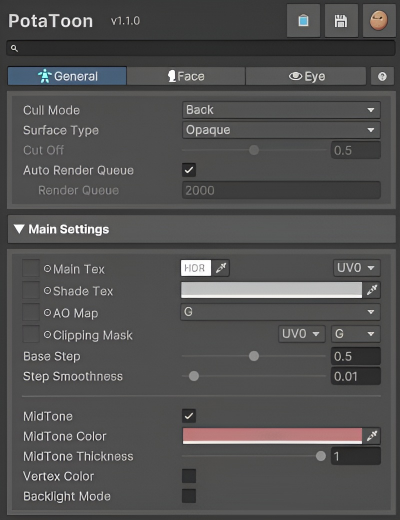Click the PotaToon title text
Screen dimensions: 400x520
coord(51,21)
